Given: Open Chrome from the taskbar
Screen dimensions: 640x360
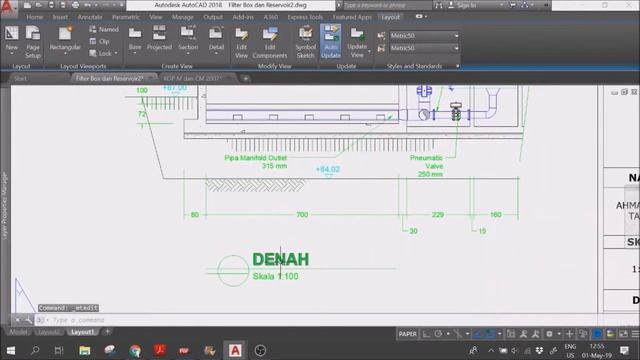Looking at the screenshot, I should [x=135, y=350].
